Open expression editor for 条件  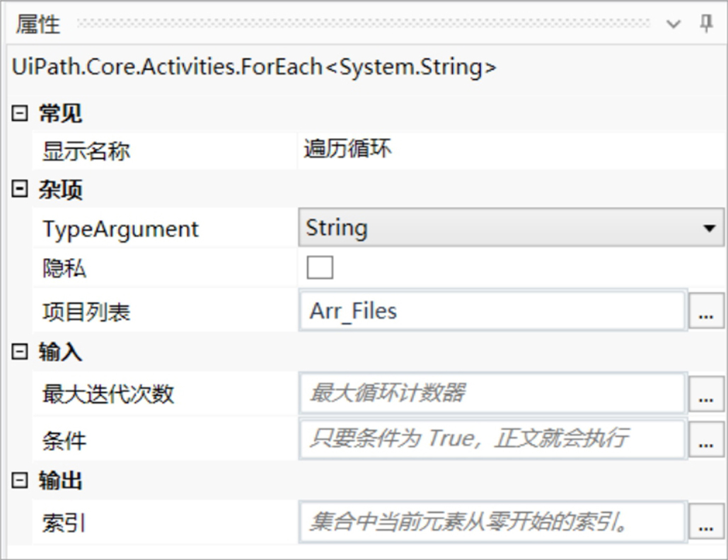coord(706,439)
